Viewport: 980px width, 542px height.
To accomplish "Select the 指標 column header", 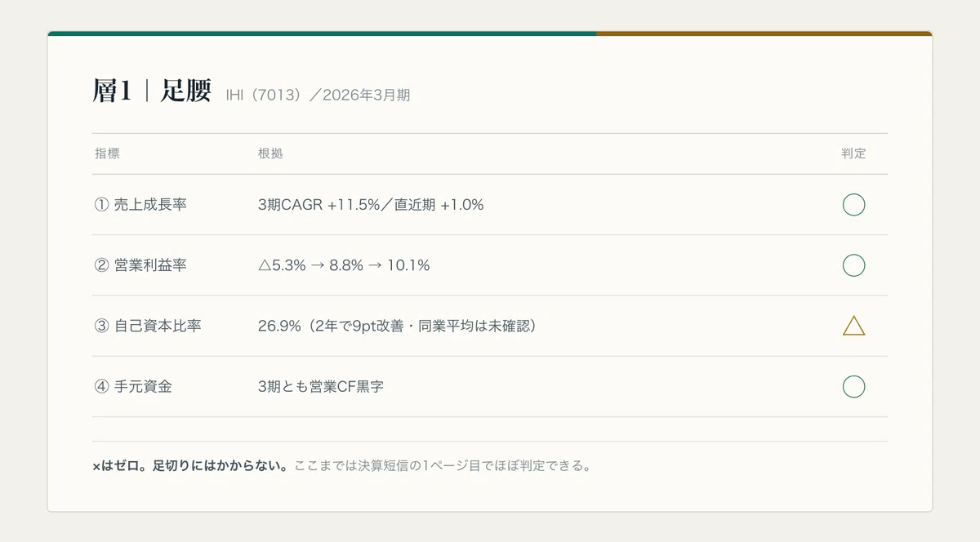I will [x=107, y=153].
